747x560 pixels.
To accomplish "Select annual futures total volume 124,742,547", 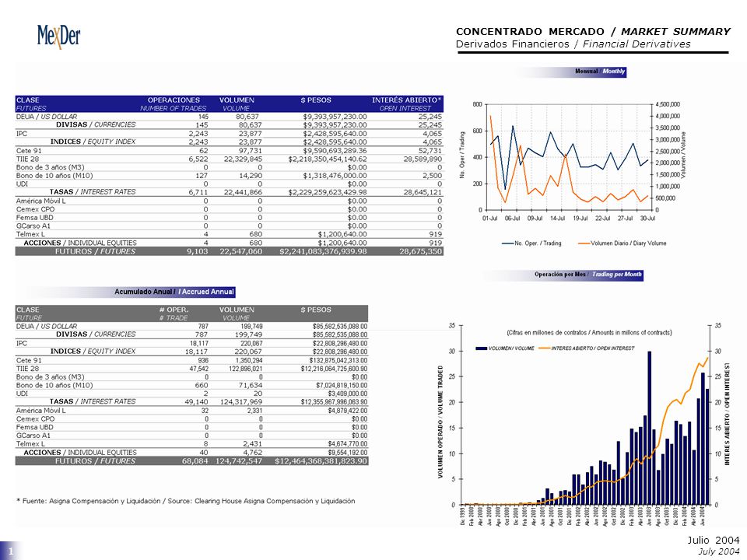I will tap(239, 461).
